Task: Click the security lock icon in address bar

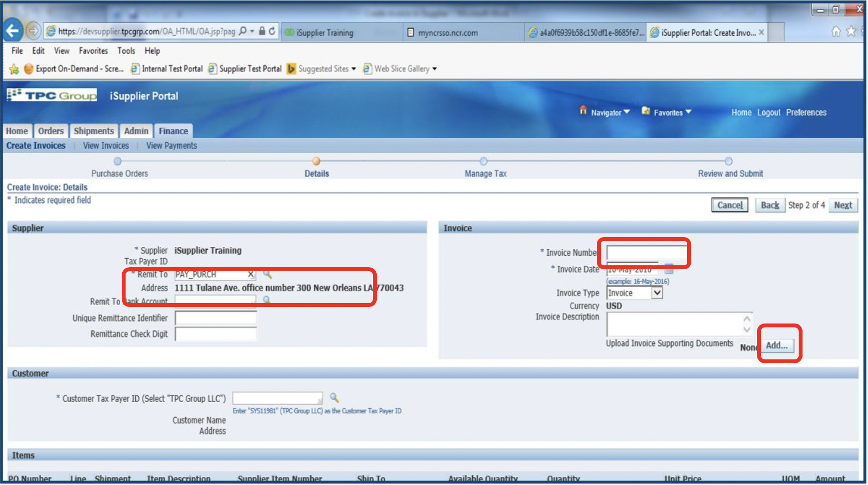Action: (262, 31)
